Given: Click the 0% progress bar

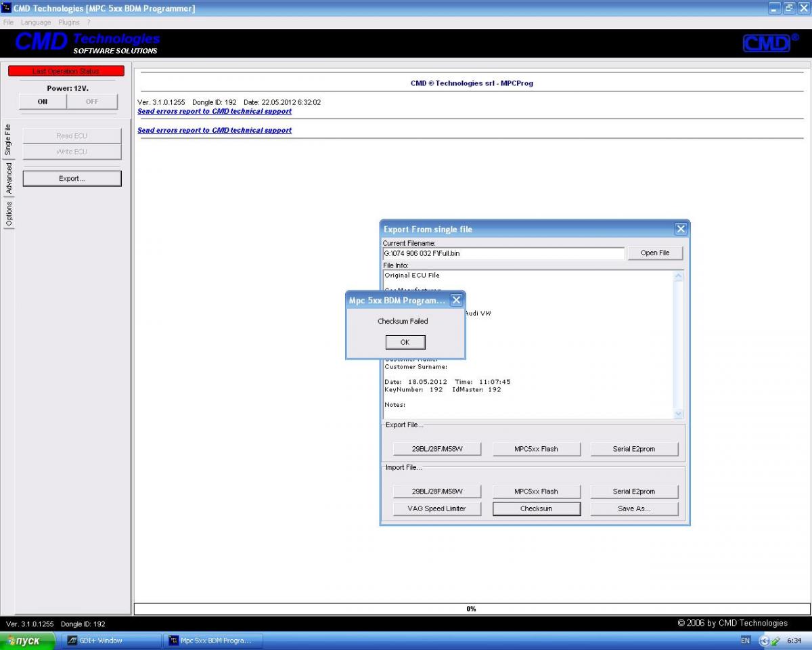Looking at the screenshot, I should [471, 609].
